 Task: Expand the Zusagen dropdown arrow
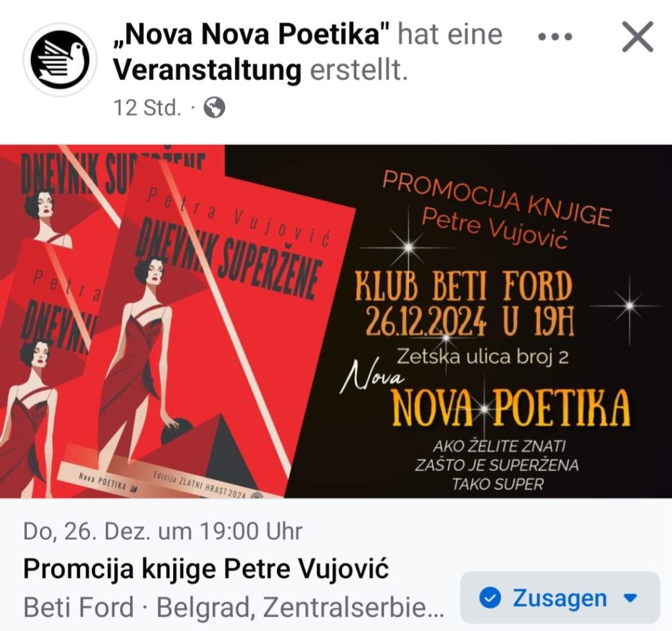click(x=630, y=598)
